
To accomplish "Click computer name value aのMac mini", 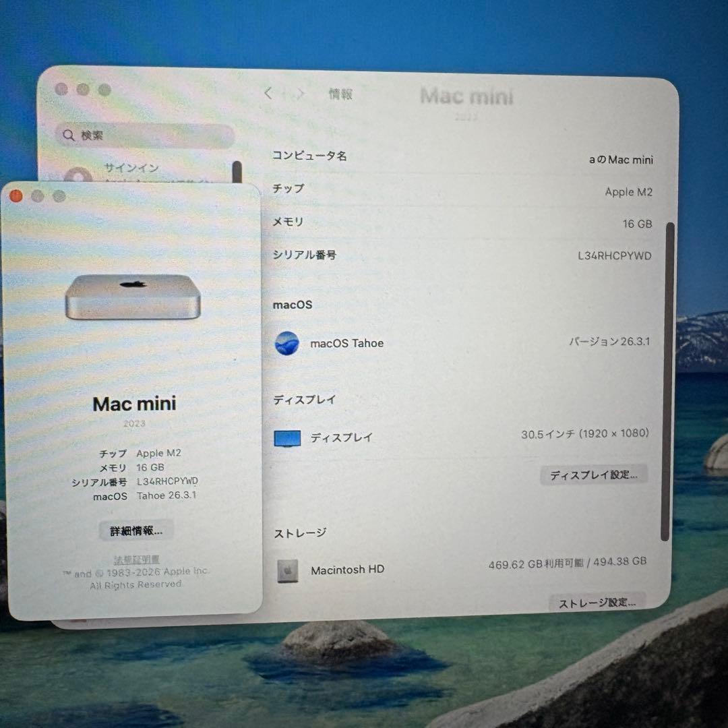I will 621,160.
